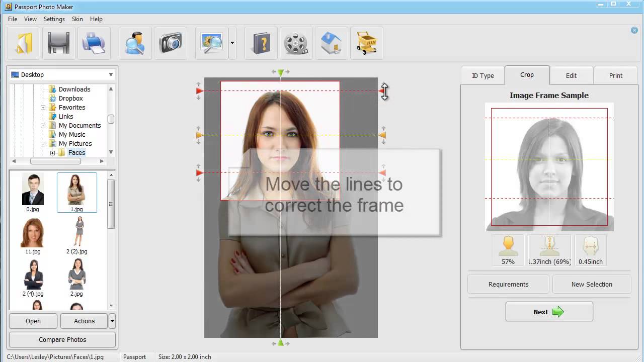This screenshot has height=362, width=644.
Task: Click the customer search person icon
Action: (135, 43)
